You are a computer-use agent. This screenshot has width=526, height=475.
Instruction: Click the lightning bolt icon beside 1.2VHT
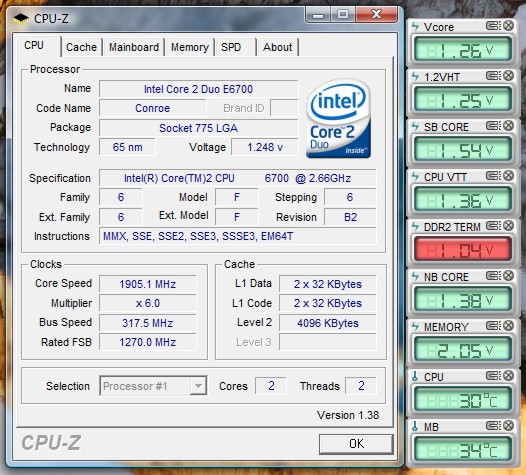[x=415, y=76]
